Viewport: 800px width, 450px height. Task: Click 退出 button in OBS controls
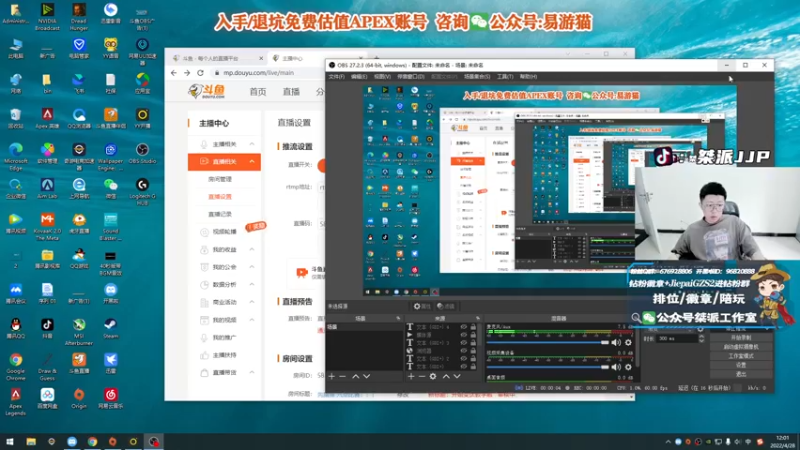[741, 374]
